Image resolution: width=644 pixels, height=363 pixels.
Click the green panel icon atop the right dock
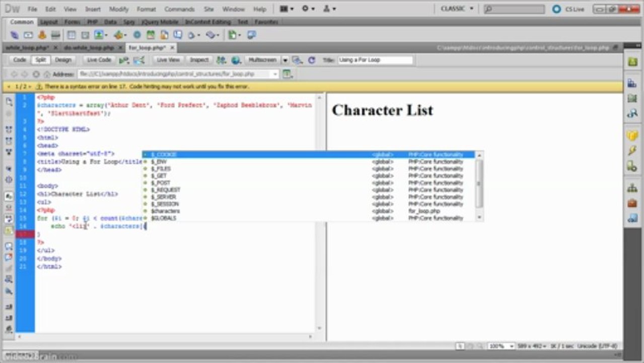coord(632,62)
